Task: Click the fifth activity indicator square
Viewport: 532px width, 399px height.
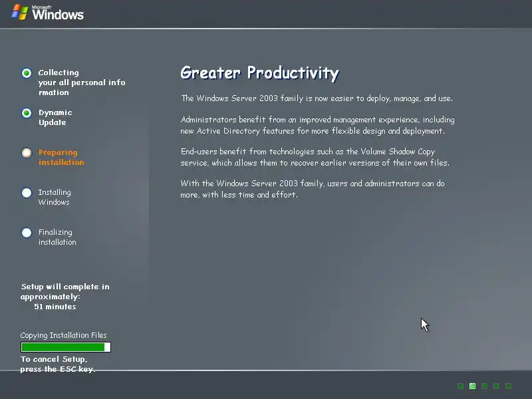Action: tap(508, 386)
